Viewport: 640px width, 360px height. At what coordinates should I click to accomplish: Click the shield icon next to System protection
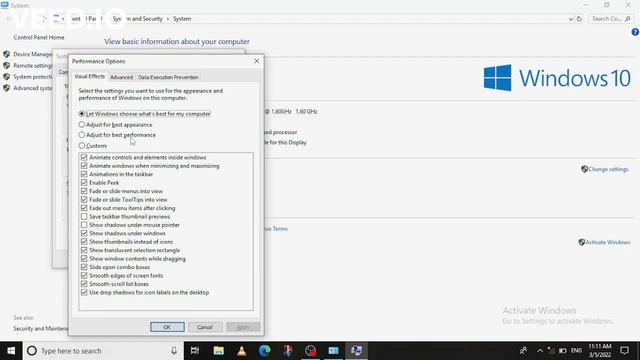pos(7,77)
